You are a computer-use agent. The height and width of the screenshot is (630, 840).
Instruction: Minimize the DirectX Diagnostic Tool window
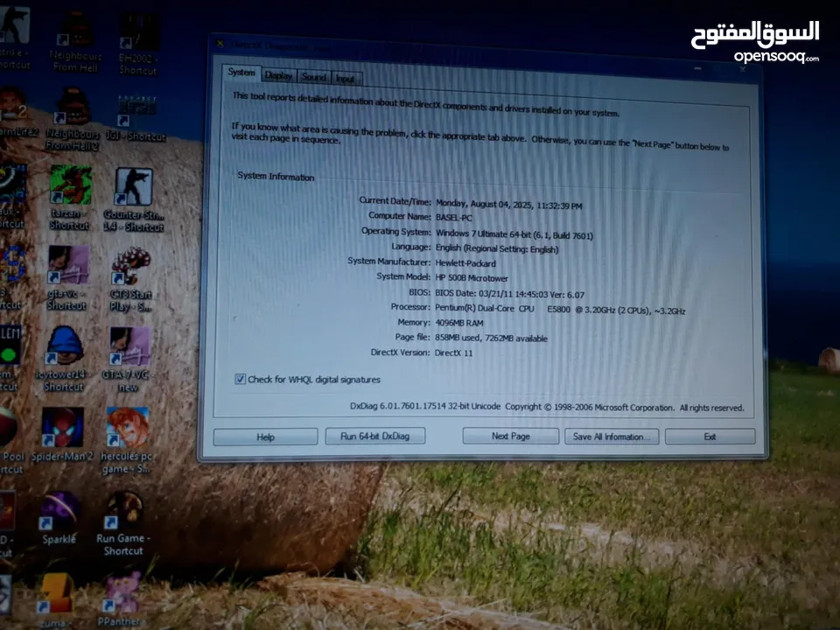(697, 68)
